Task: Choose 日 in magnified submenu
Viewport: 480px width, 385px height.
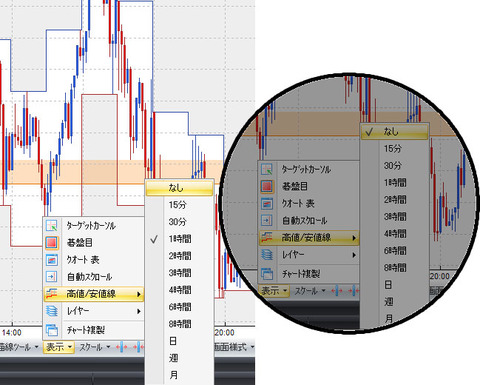Action: 394,284
